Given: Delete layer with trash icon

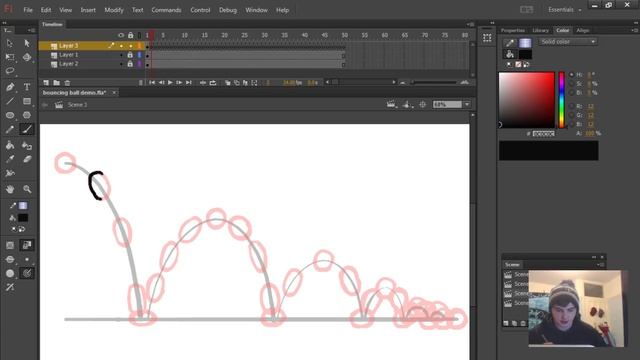Looking at the screenshot, I should point(67,83).
